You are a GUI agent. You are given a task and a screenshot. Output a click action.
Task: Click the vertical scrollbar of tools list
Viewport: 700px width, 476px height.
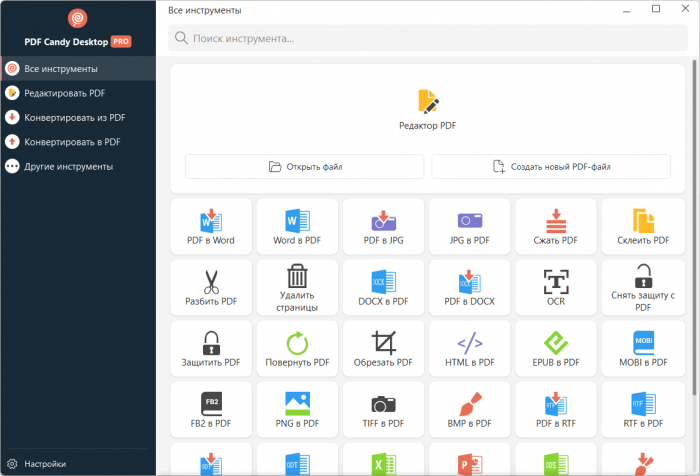694,228
